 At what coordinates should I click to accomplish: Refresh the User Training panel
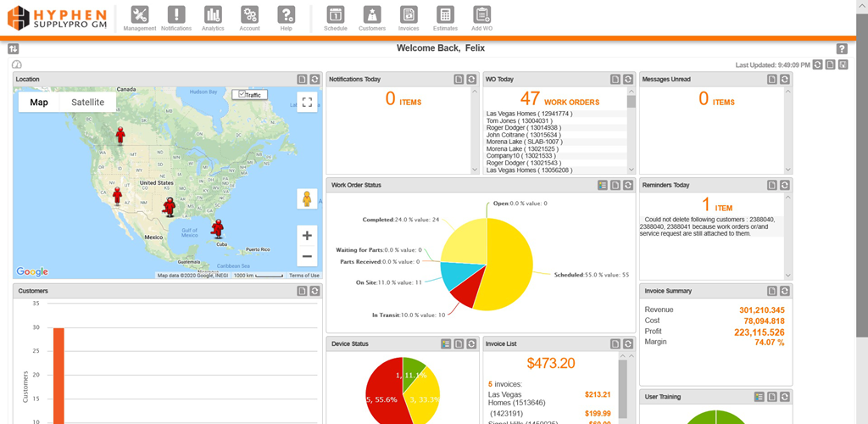click(x=784, y=397)
